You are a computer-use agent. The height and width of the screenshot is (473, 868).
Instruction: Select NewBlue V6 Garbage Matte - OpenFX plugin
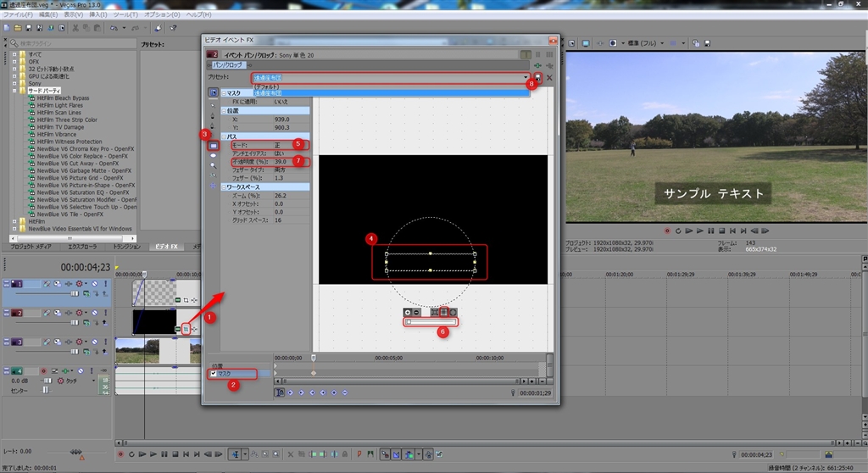(x=84, y=170)
